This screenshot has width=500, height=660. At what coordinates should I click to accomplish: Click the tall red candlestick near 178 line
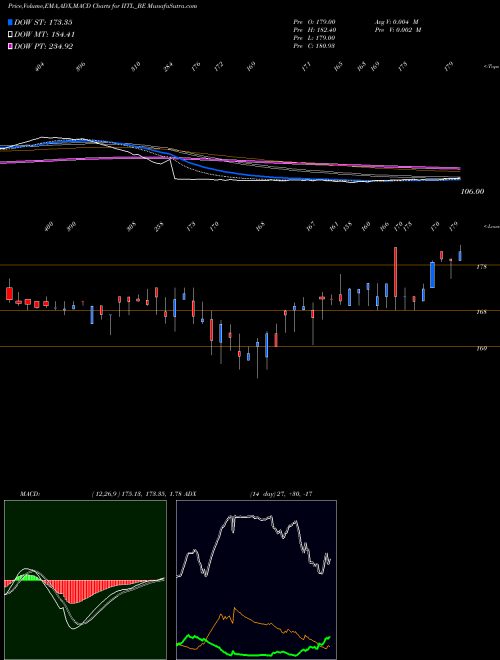click(x=396, y=272)
